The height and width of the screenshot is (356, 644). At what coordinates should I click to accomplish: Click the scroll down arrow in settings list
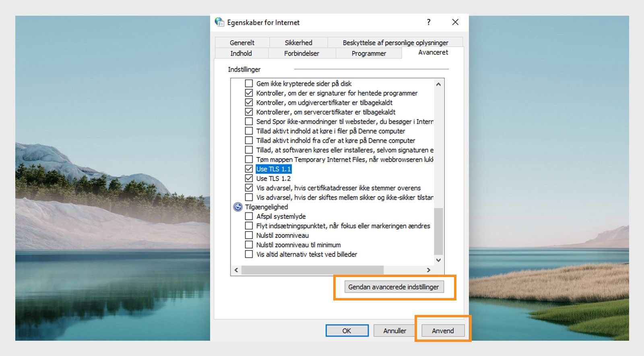pyautogui.click(x=438, y=260)
